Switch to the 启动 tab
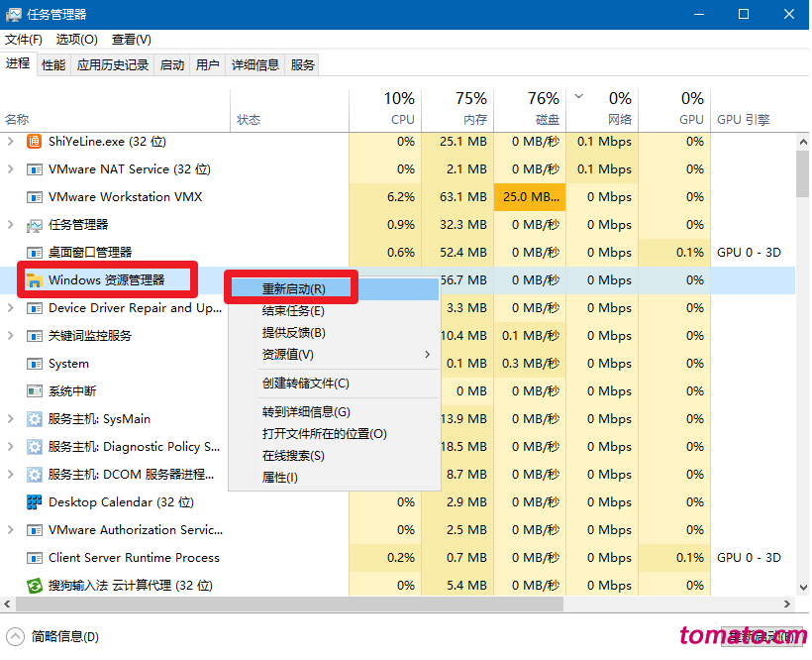The height and width of the screenshot is (660, 812). coord(172,65)
